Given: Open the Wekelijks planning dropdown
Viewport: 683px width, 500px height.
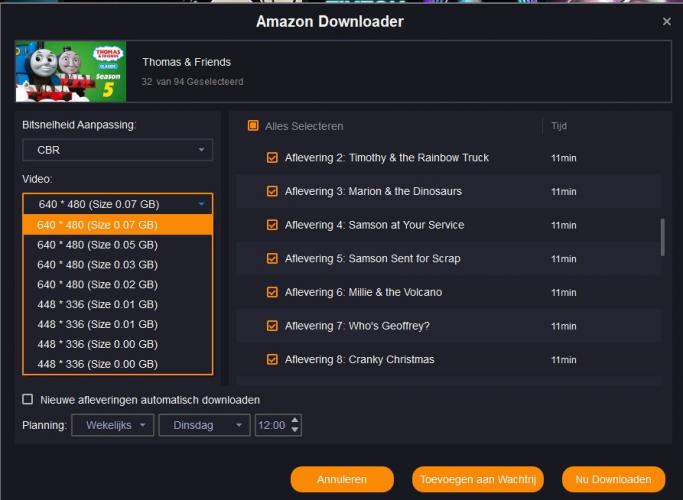Looking at the screenshot, I should [112, 425].
